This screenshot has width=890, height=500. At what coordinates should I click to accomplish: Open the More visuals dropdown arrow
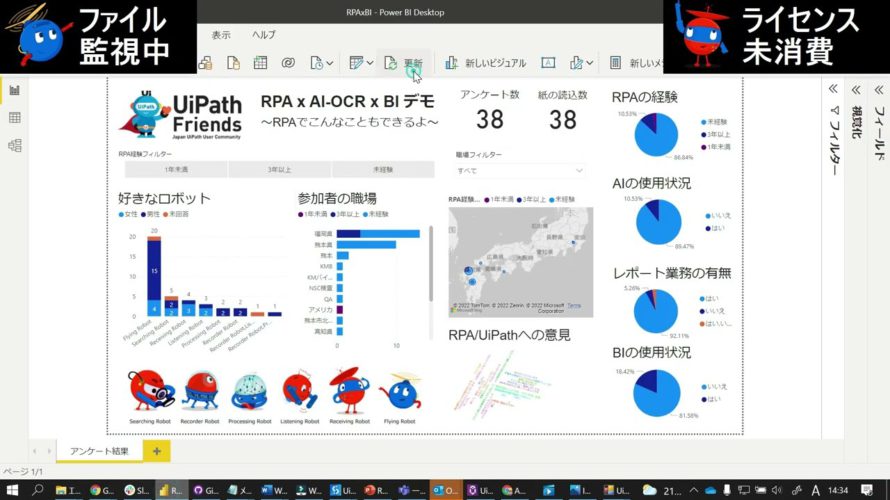tap(590, 63)
